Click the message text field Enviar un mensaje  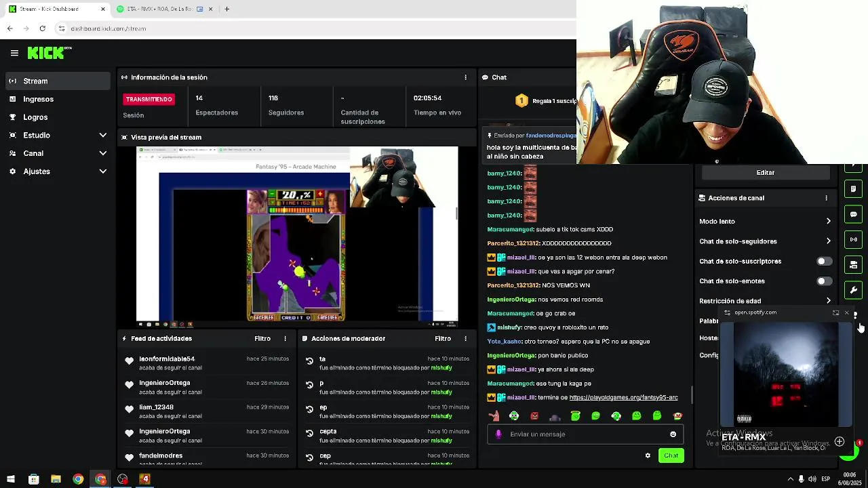click(x=587, y=434)
